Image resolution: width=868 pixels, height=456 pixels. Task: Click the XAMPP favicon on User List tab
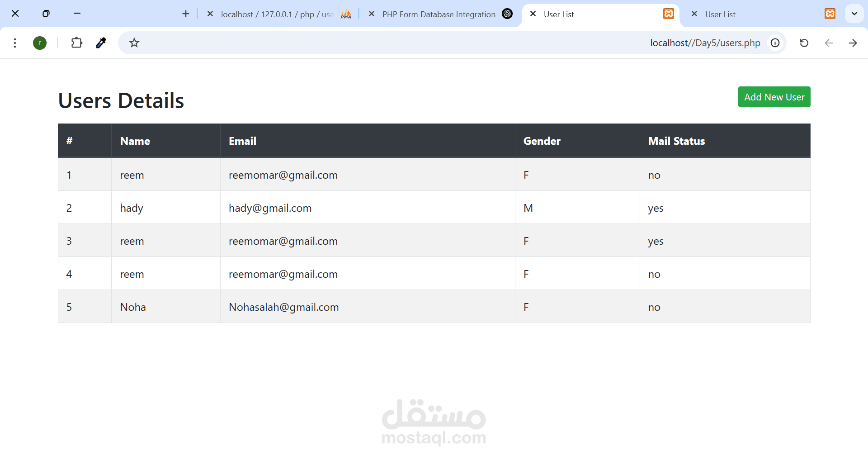[669, 14]
